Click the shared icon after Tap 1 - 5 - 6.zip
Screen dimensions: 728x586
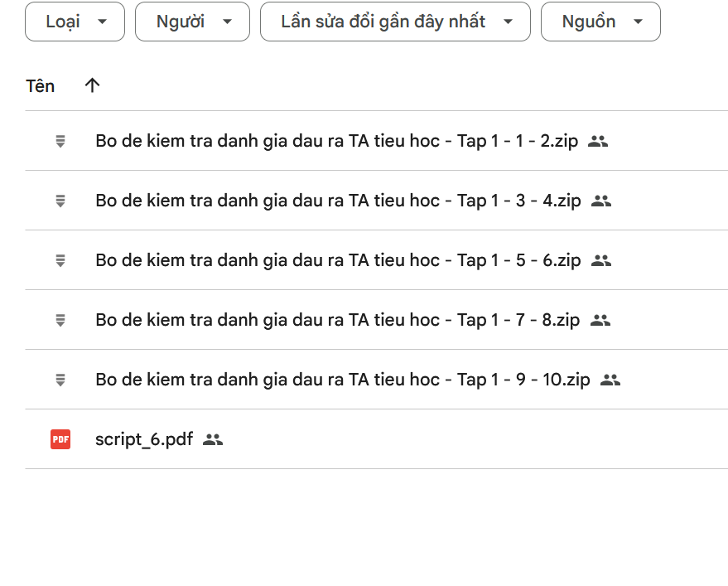coord(601,260)
